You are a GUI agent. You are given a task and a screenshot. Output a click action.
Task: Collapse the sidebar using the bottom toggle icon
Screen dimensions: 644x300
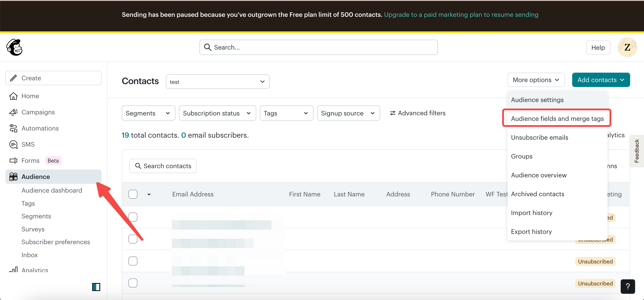point(96,287)
